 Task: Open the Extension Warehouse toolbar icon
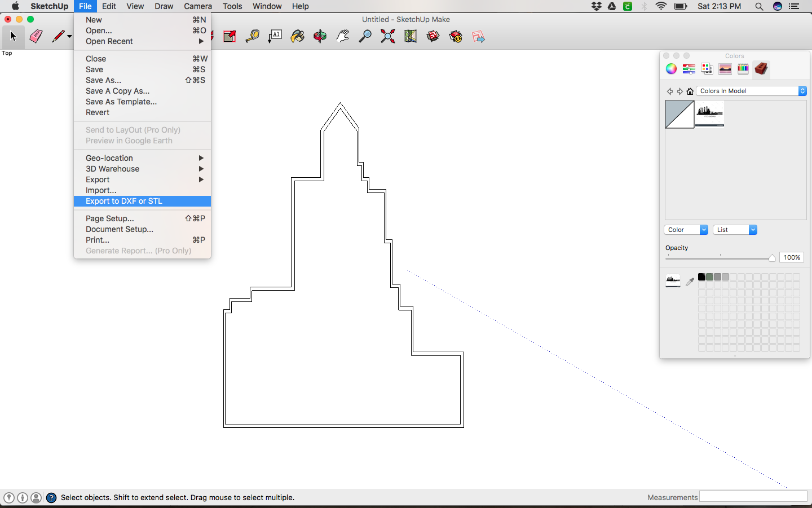pos(456,37)
